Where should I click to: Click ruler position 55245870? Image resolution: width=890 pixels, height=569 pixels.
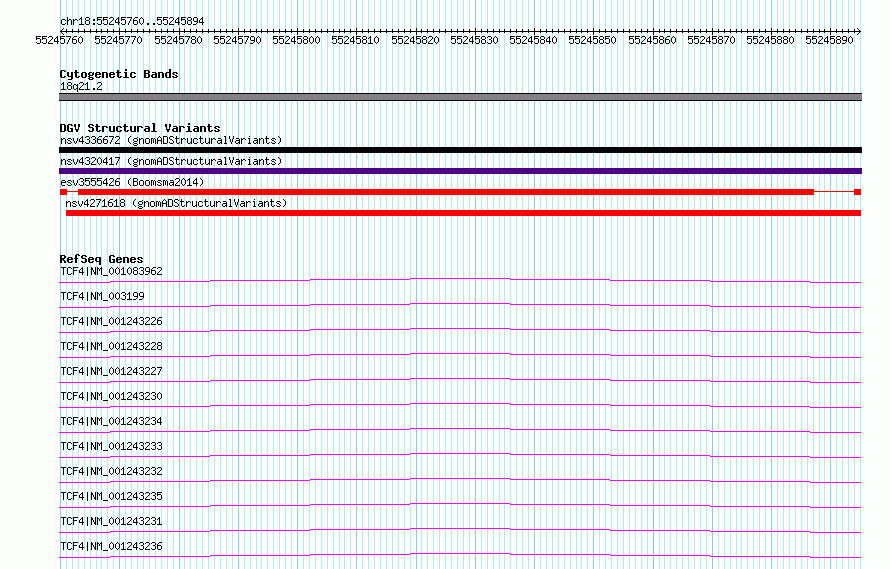pyautogui.click(x=711, y=40)
